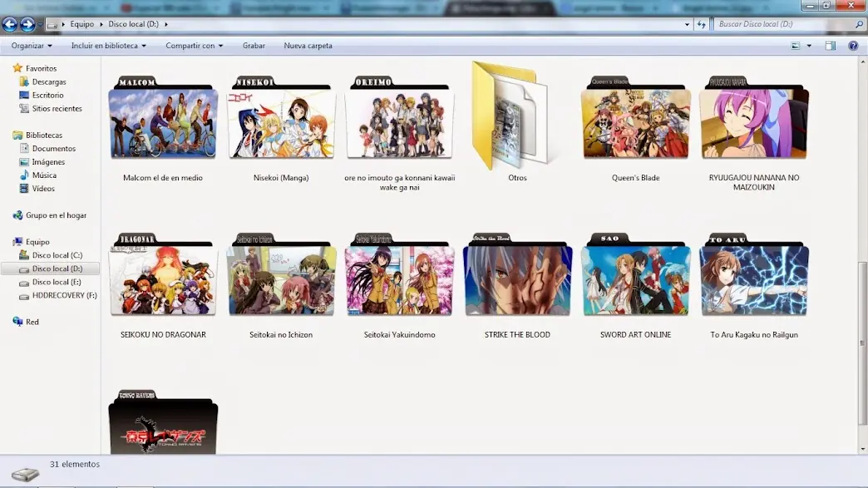Open the Organizar menu
Viewport: 868px width, 488px height.
[x=32, y=46]
